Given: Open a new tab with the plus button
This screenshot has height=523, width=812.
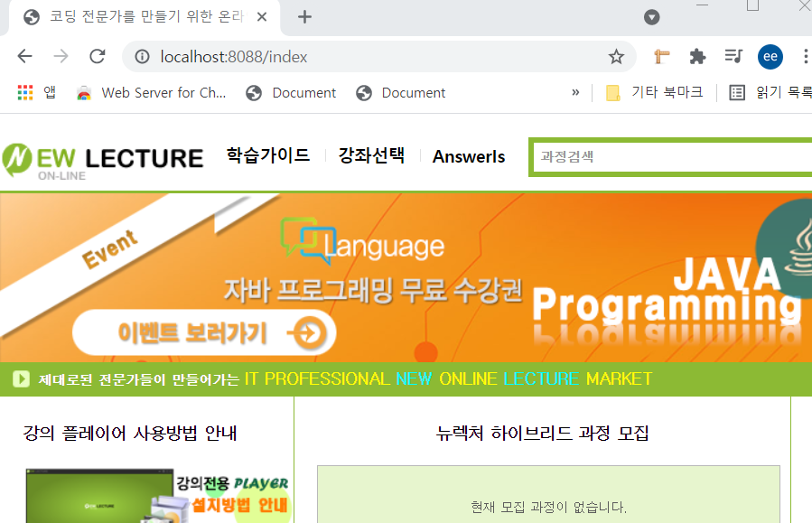Looking at the screenshot, I should point(305,17).
